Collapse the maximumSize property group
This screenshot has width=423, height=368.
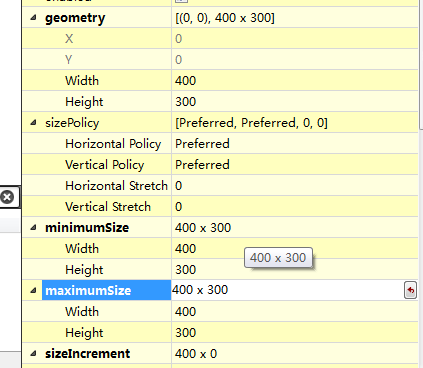pos(33,291)
